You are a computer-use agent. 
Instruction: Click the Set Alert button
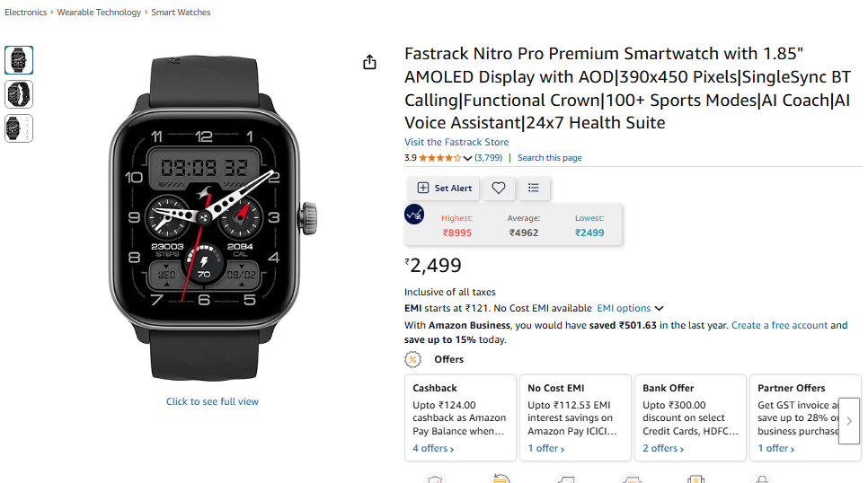tap(444, 188)
